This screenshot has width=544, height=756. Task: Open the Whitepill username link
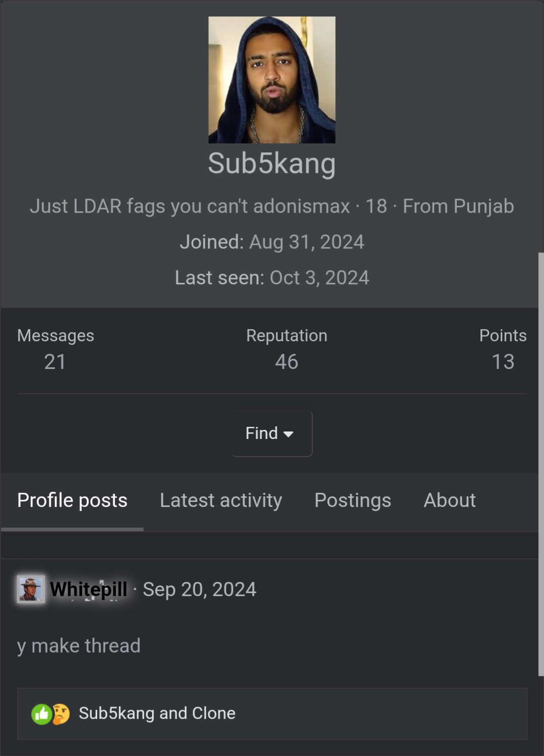point(89,589)
